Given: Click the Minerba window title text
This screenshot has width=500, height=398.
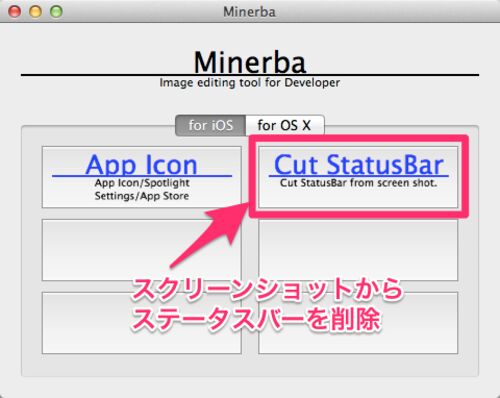Looking at the screenshot, I should [249, 12].
